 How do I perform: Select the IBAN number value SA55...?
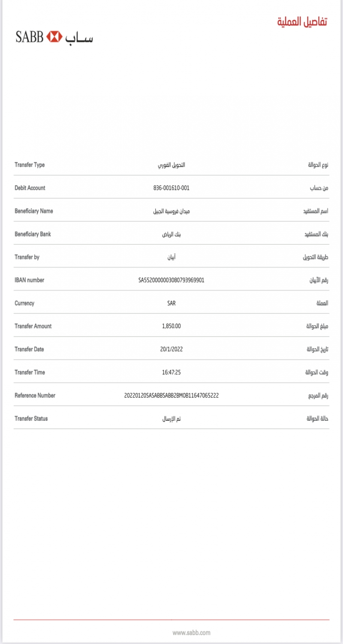(x=171, y=280)
